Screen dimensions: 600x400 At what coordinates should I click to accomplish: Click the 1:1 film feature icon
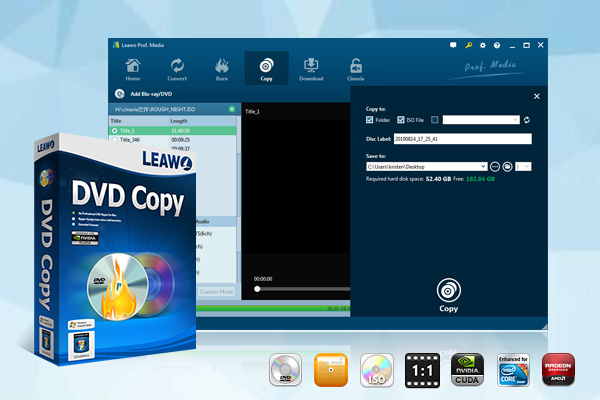point(422,370)
